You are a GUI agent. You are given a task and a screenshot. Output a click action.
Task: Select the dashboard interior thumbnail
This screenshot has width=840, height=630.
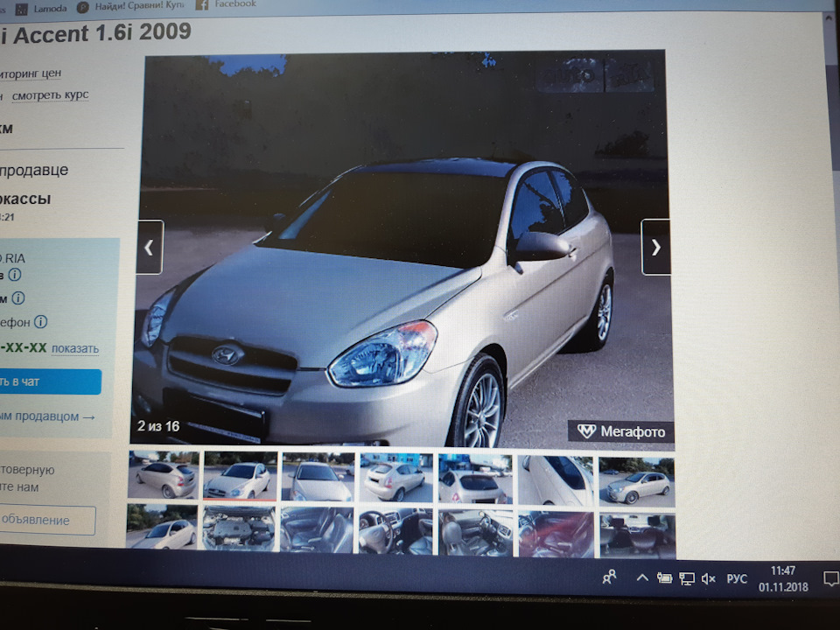[476, 533]
